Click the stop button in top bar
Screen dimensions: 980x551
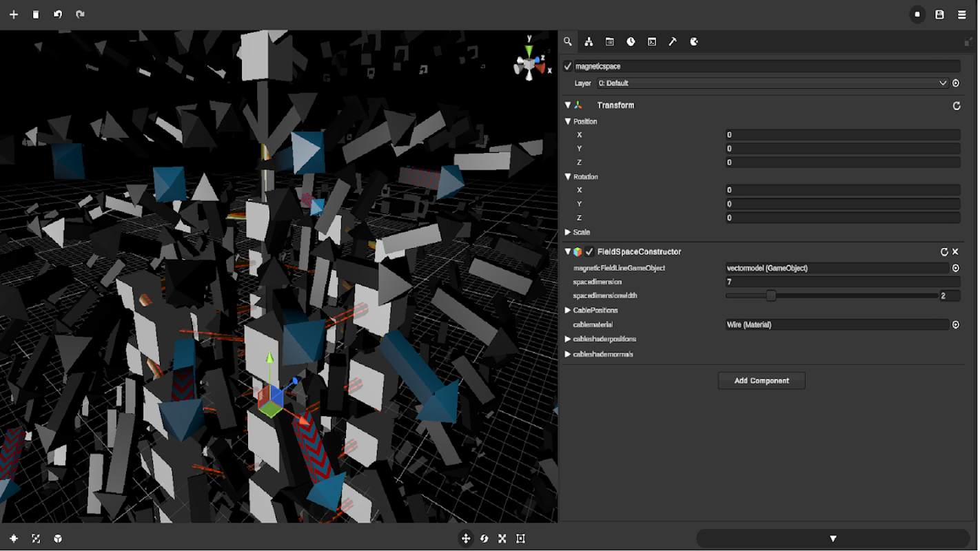coord(917,14)
